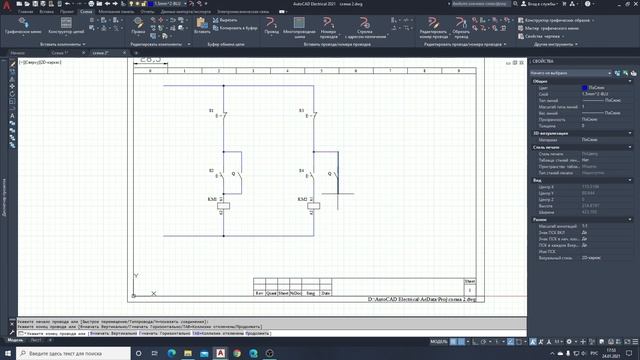
Task: Open Мастер графического меню
Action: [549, 28]
